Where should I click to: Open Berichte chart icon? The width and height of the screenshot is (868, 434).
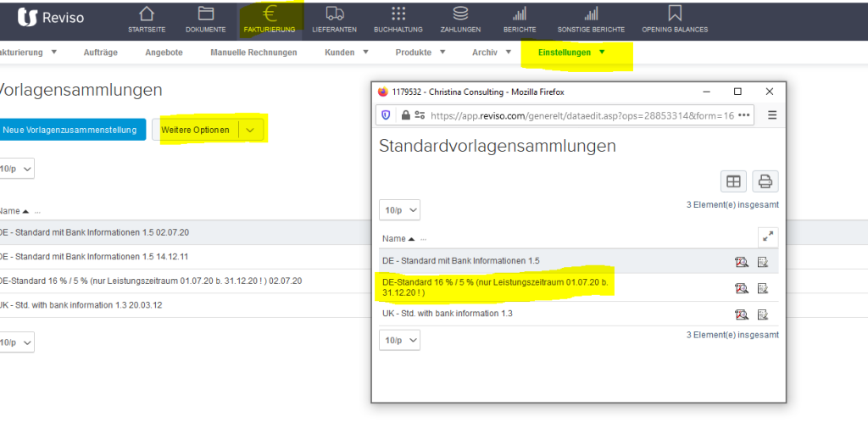(520, 14)
